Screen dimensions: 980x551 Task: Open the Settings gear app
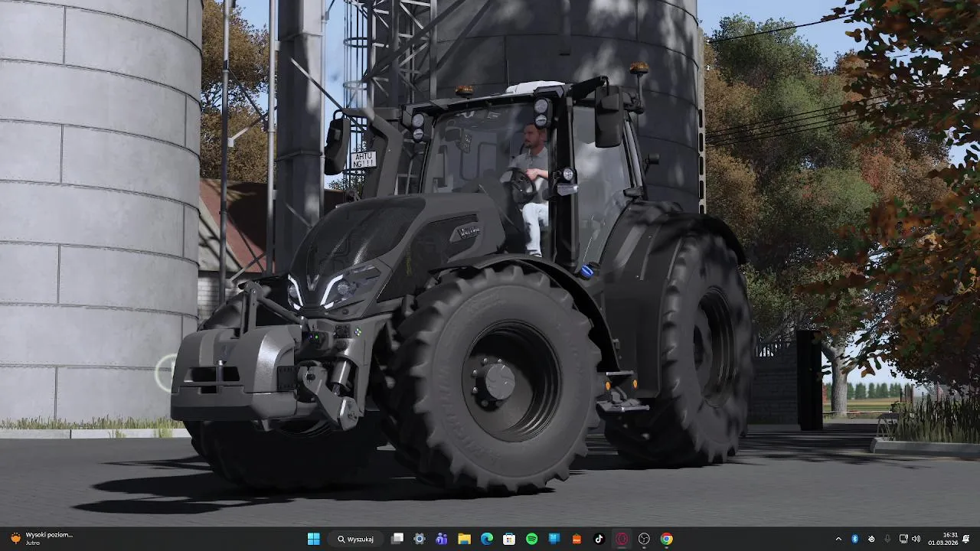(x=420, y=539)
